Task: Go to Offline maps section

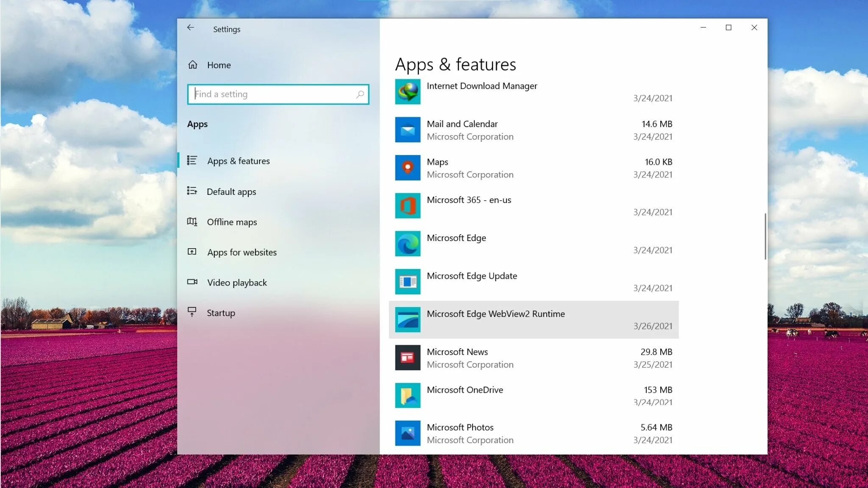Action: [x=231, y=222]
